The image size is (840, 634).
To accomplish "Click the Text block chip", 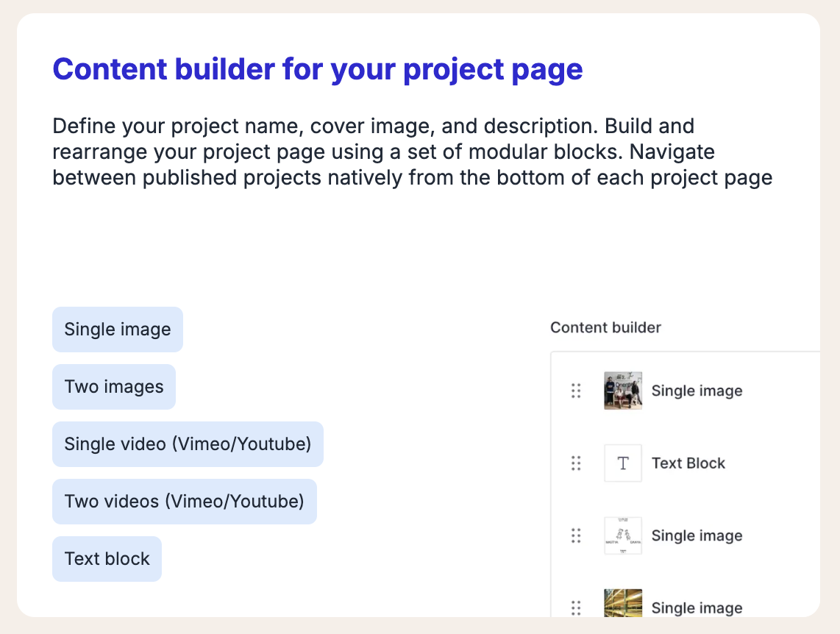I will point(107,559).
